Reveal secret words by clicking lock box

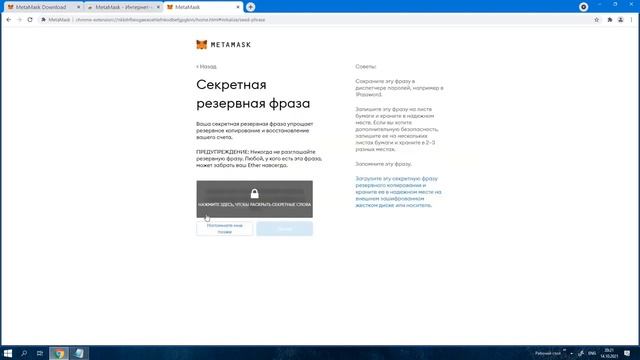pyautogui.click(x=255, y=199)
